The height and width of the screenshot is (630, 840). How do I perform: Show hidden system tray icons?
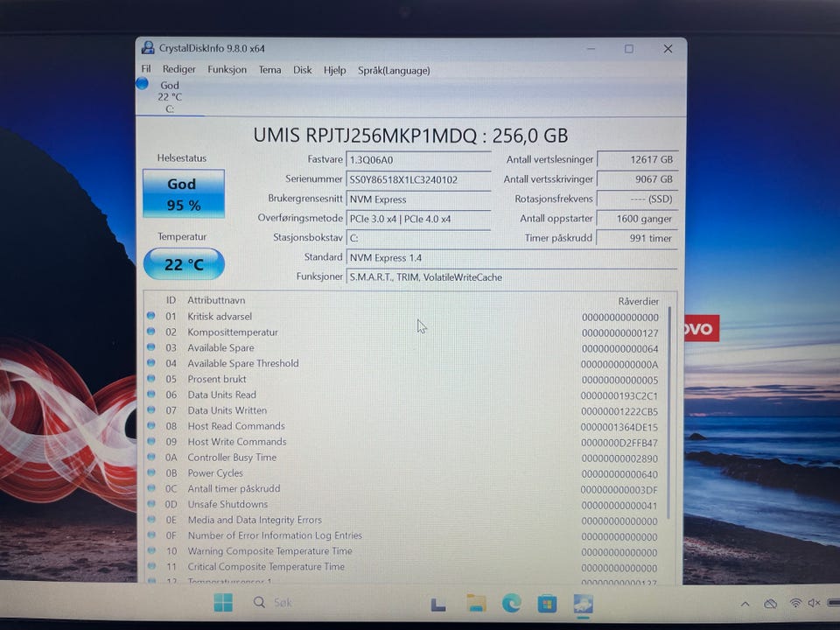pyautogui.click(x=745, y=604)
